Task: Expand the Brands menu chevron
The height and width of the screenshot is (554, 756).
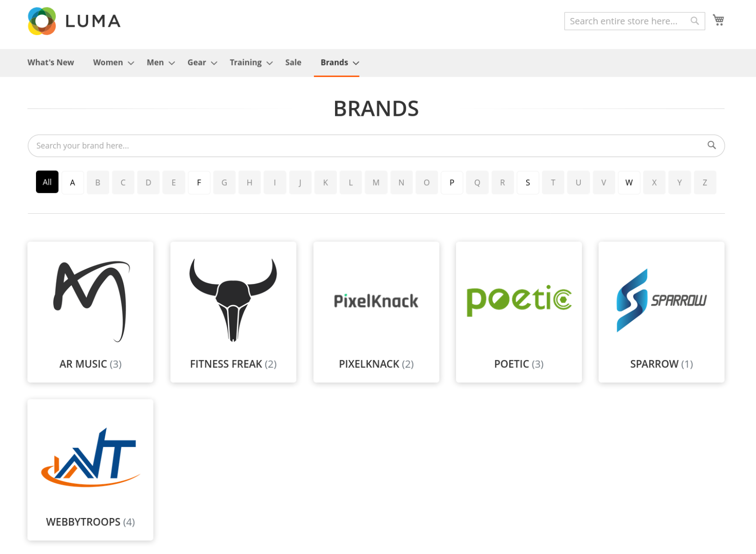Action: (x=356, y=63)
